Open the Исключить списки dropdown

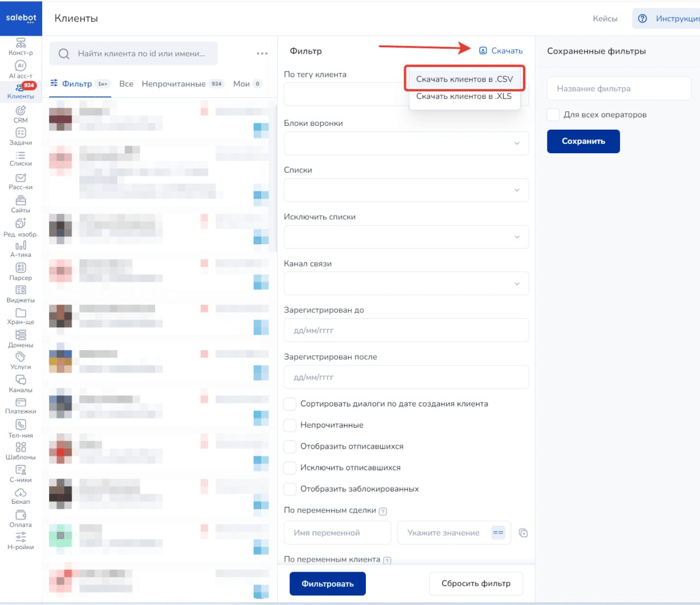click(406, 237)
